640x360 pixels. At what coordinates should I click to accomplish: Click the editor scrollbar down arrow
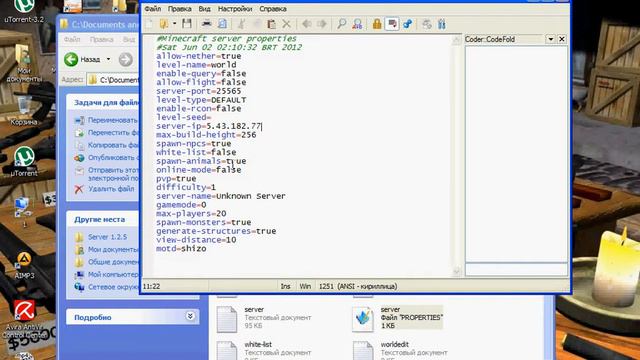point(456,271)
